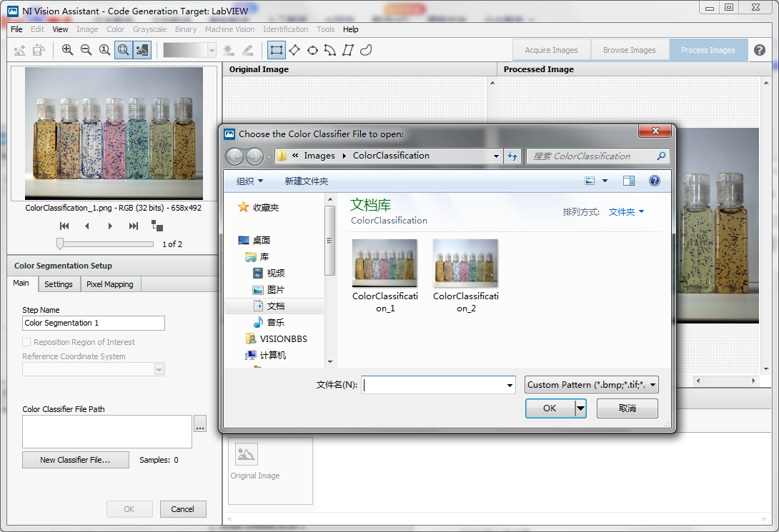Click the New Classifier File button
The height and width of the screenshot is (532, 779).
[75, 460]
